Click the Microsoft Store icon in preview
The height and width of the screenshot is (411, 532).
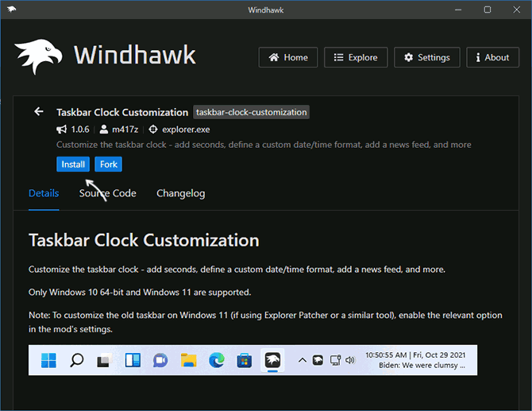coord(245,360)
